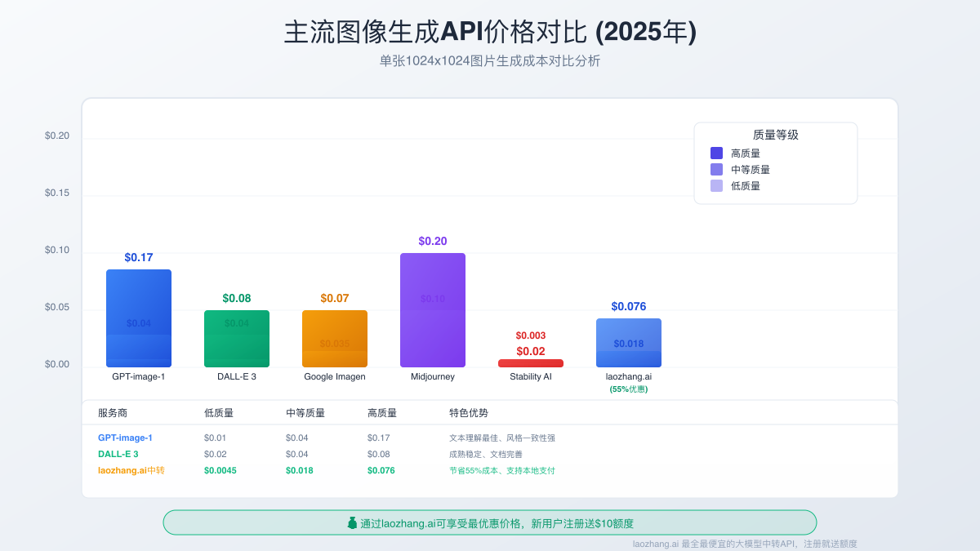Select the blue GPT-image-1 bar
Screen dimensions: 980x551
click(139, 318)
